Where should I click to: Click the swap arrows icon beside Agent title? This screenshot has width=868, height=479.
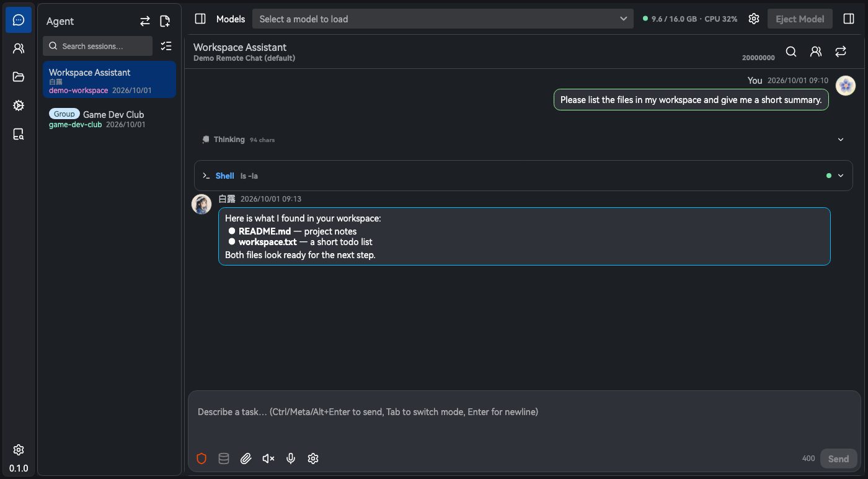coord(145,21)
